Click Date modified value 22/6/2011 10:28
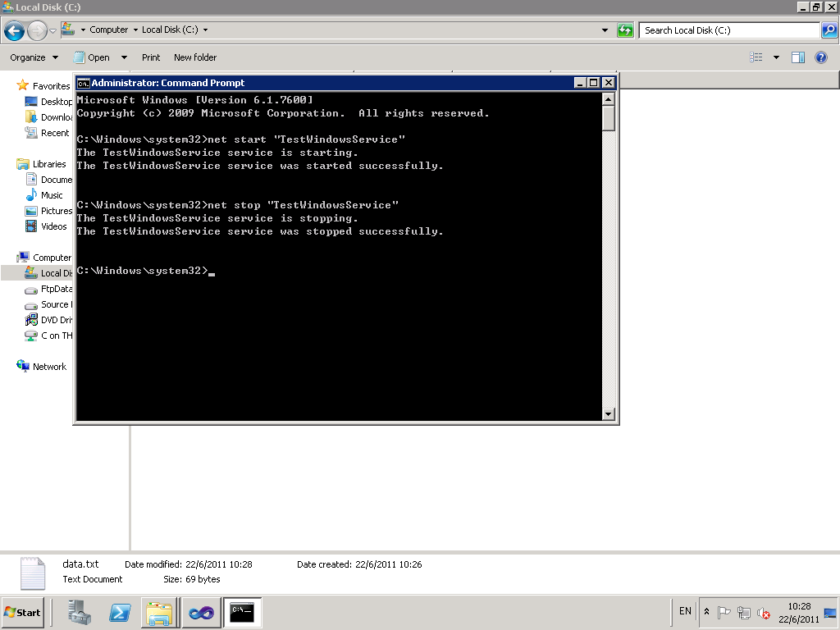This screenshot has height=630, width=840. pos(218,564)
